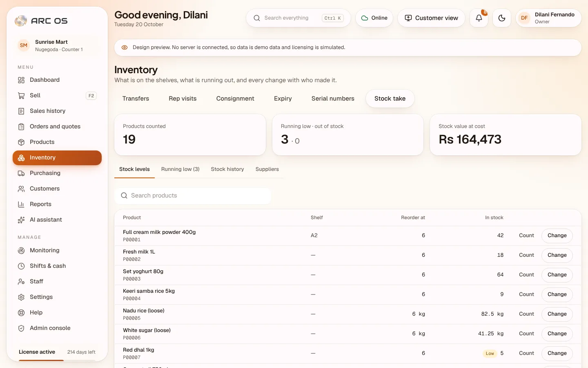
Task: Go to the Expiry tab
Action: (x=283, y=99)
